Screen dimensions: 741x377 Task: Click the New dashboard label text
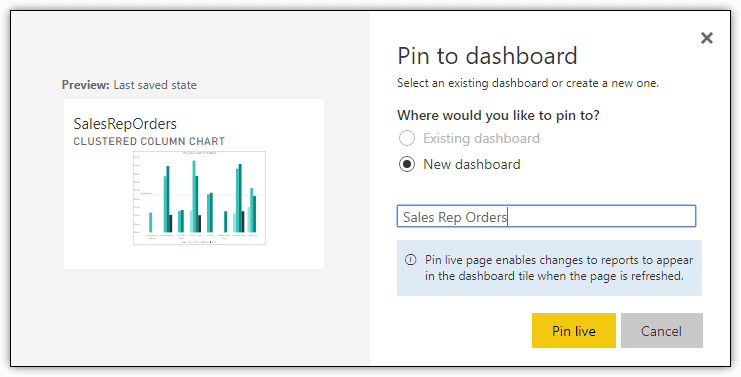(x=472, y=164)
